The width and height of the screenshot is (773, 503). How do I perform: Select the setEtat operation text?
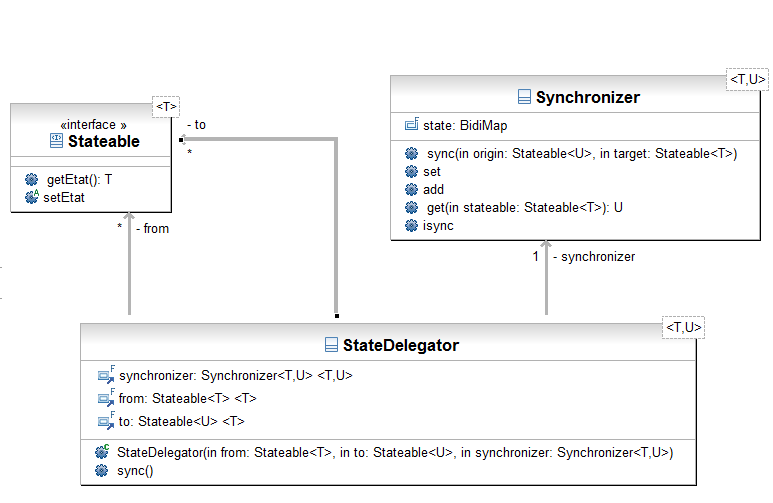tap(64, 198)
